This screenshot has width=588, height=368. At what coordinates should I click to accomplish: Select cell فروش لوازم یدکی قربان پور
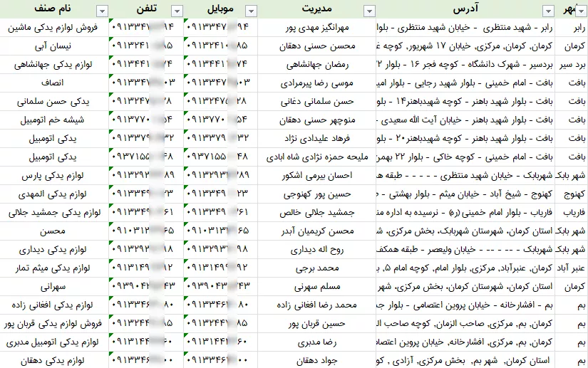point(54,324)
